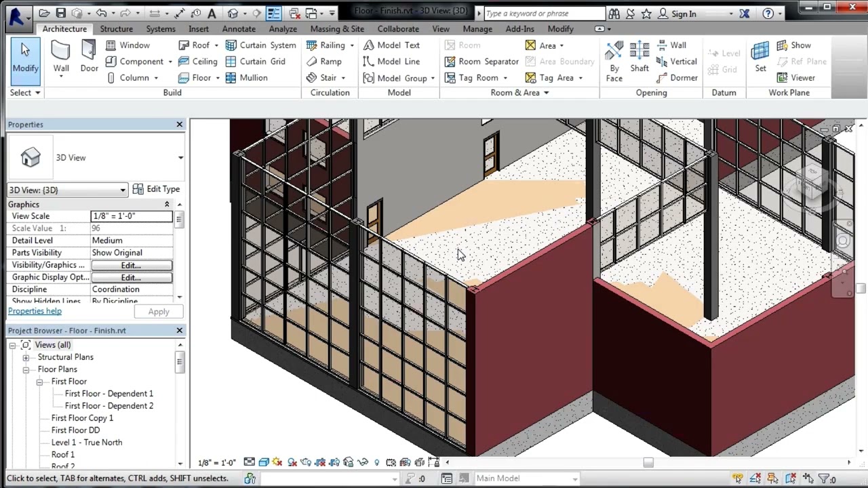Open the Annotate ribbon tab
Image resolution: width=868 pixels, height=488 pixels.
click(239, 29)
